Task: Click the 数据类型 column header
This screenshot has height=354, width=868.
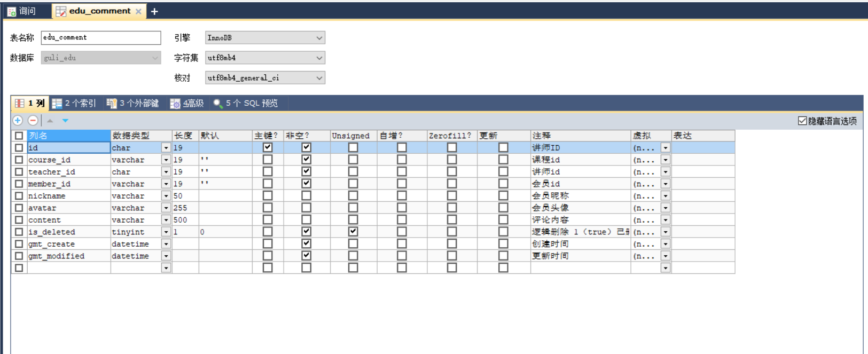Action: point(141,136)
